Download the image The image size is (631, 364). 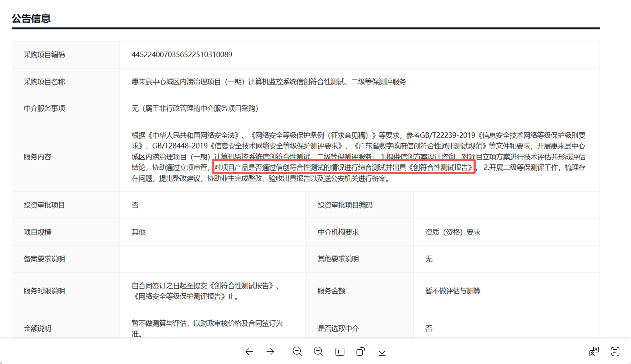pyautogui.click(x=382, y=351)
